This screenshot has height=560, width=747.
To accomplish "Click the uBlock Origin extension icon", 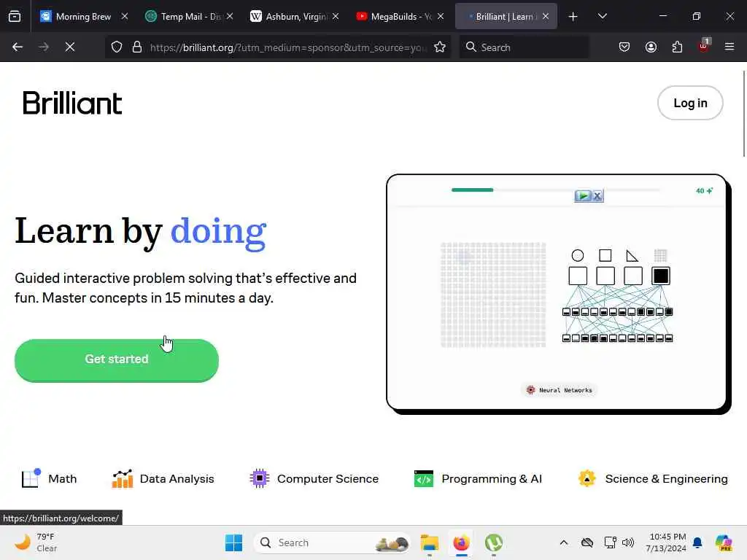I will 704,46.
